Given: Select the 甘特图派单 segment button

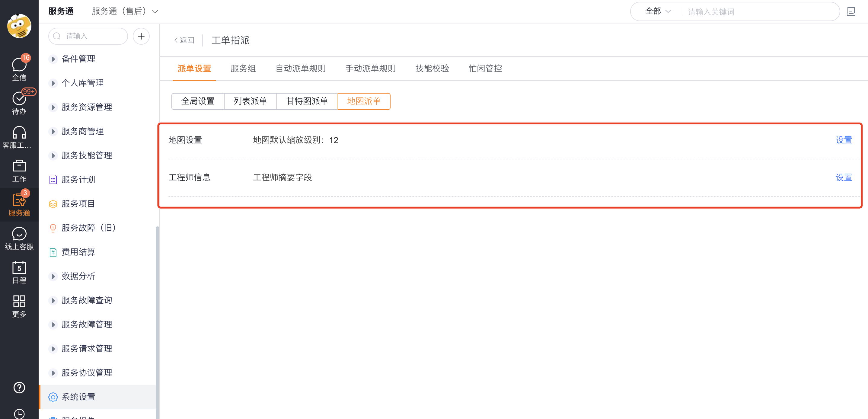Looking at the screenshot, I should pos(307,101).
